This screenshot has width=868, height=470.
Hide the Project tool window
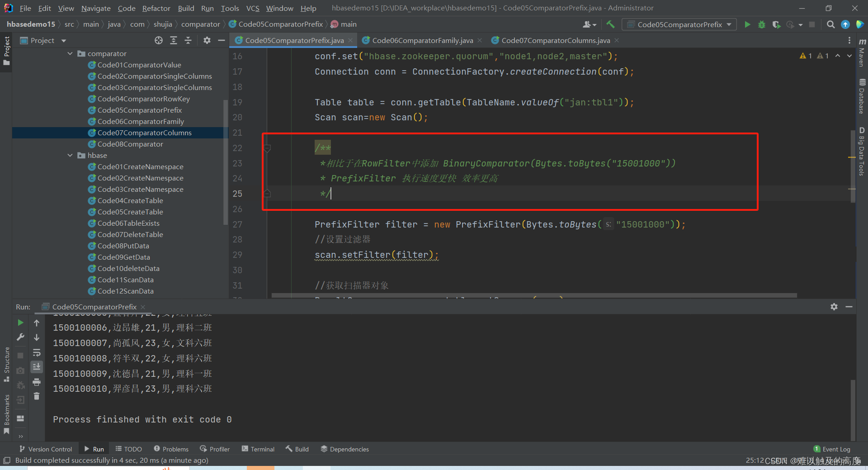point(222,40)
